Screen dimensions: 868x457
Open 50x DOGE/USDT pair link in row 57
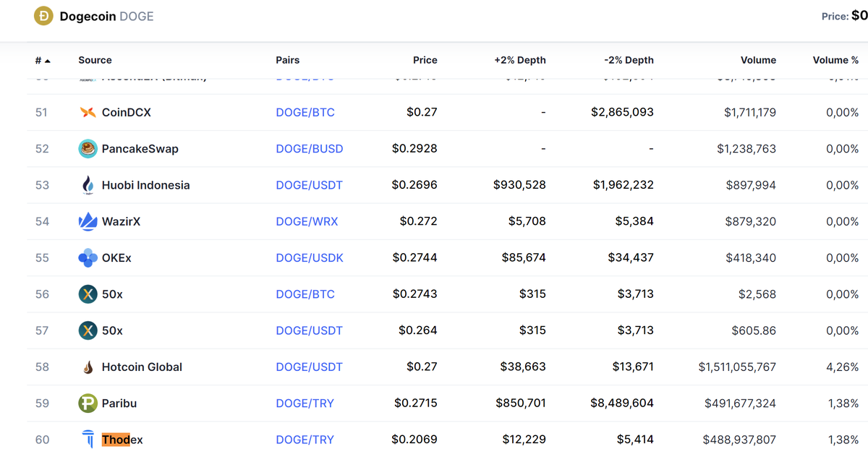tap(309, 330)
